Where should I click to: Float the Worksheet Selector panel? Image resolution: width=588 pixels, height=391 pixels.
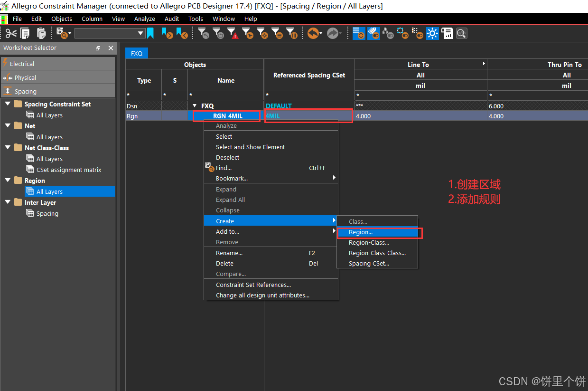98,48
